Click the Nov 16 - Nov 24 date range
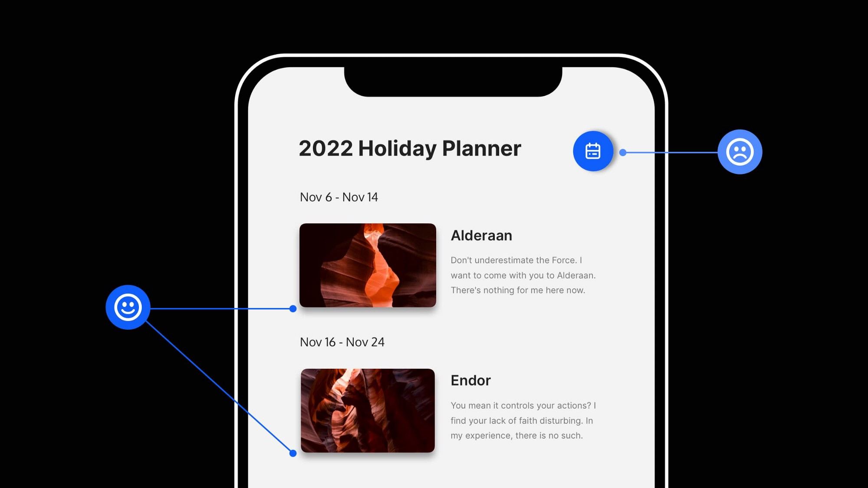Screen dimensions: 868x488 coord(342,341)
